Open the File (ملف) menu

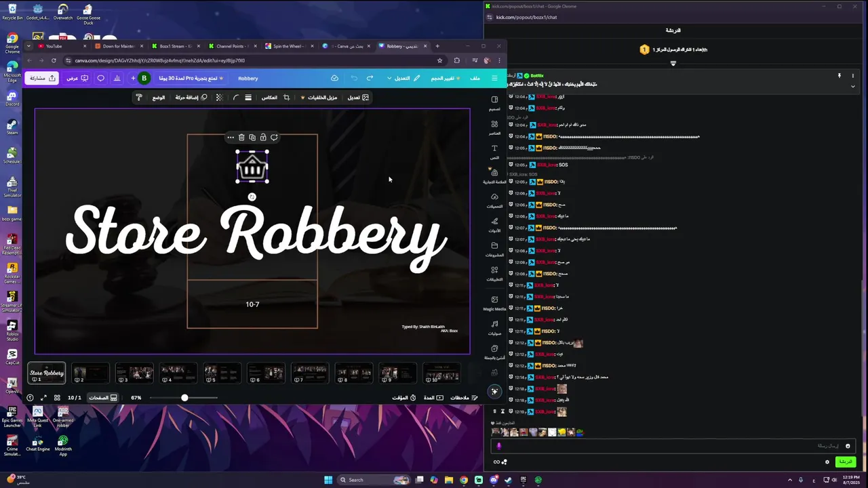point(475,78)
